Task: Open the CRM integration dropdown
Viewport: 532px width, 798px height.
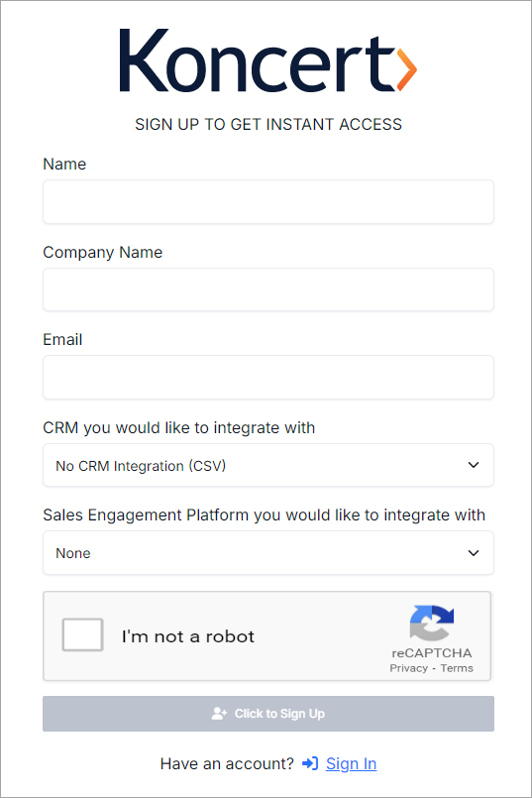Action: 268,465
